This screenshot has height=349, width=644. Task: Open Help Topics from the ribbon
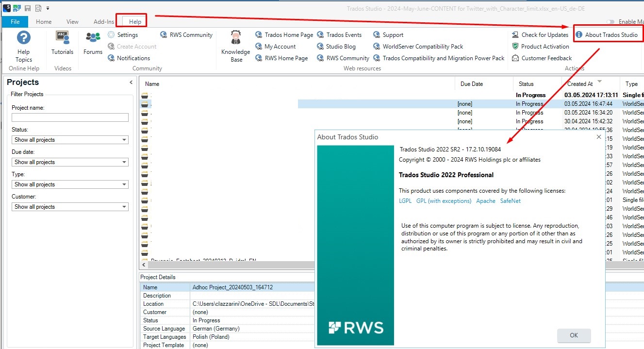pyautogui.click(x=23, y=47)
